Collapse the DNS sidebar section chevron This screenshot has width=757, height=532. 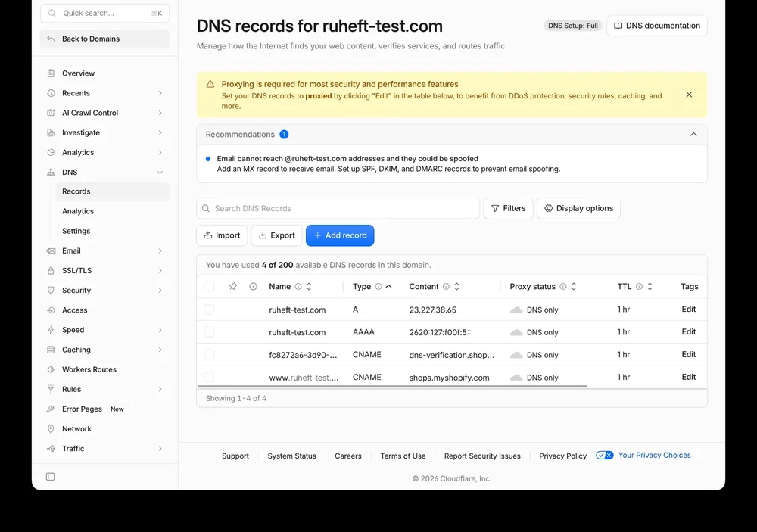(x=160, y=173)
